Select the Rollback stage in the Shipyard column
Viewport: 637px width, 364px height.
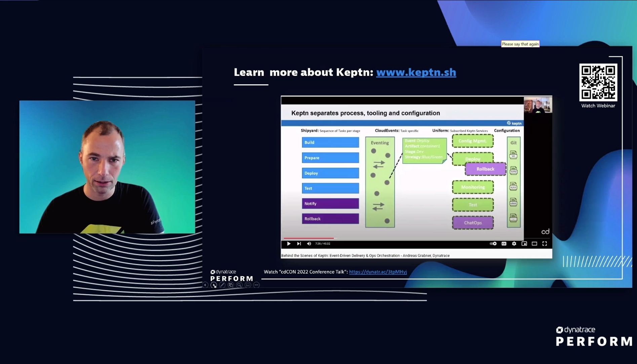[x=330, y=218]
